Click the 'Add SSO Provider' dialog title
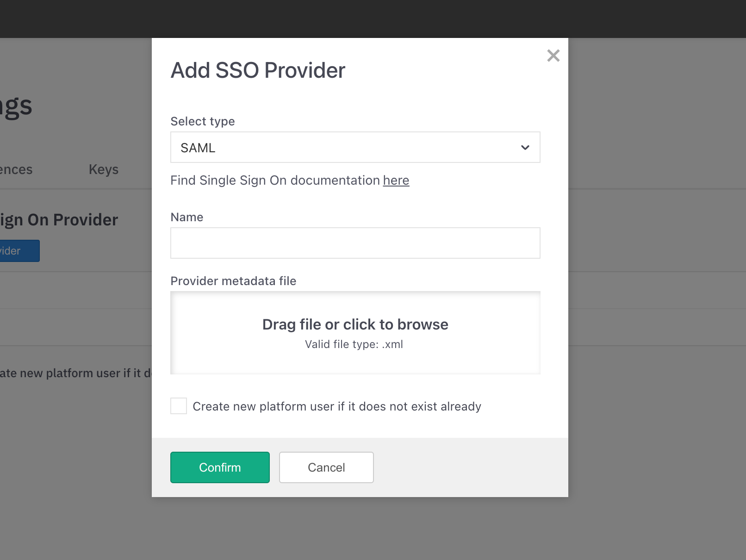 tap(258, 70)
